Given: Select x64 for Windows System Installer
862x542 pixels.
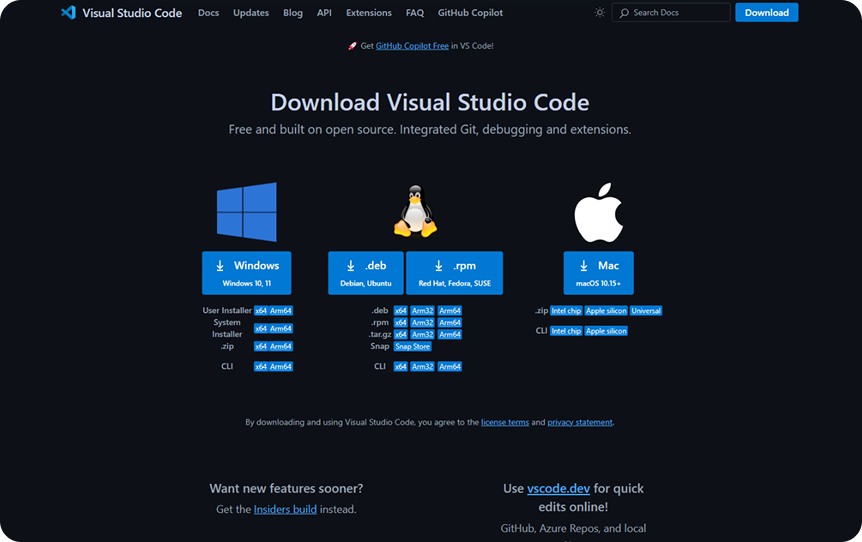Looking at the screenshot, I should (261, 329).
